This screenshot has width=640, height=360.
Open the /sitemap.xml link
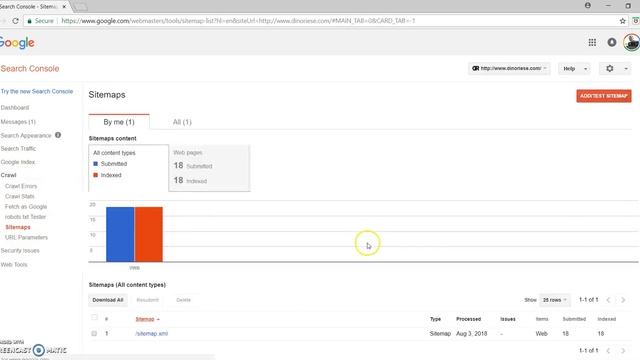pyautogui.click(x=151, y=333)
